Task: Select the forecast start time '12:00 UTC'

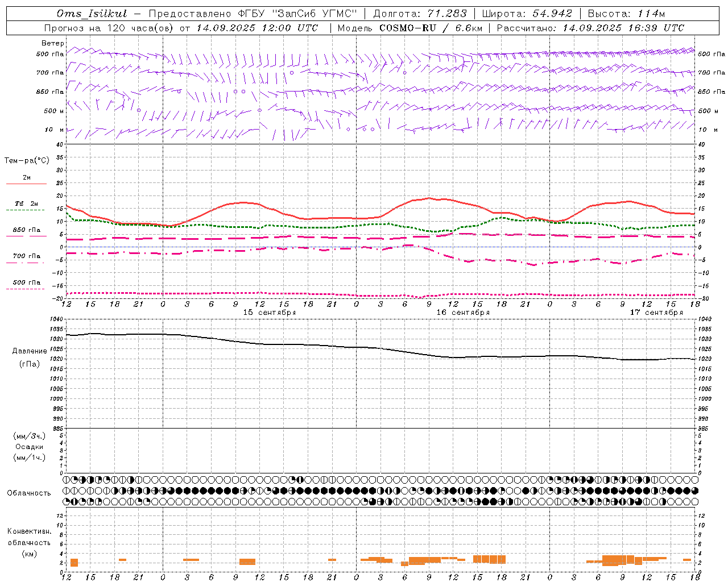Action: (290, 28)
